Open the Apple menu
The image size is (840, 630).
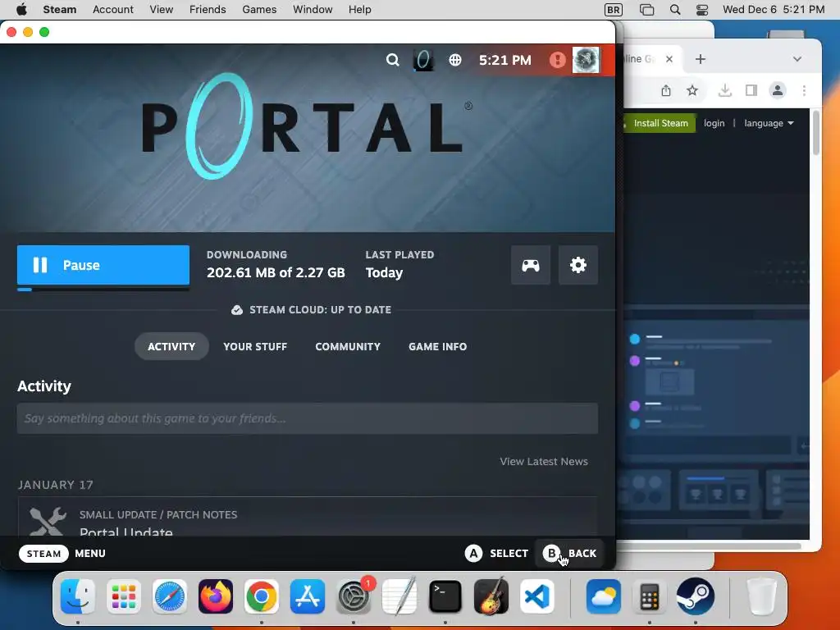21,10
